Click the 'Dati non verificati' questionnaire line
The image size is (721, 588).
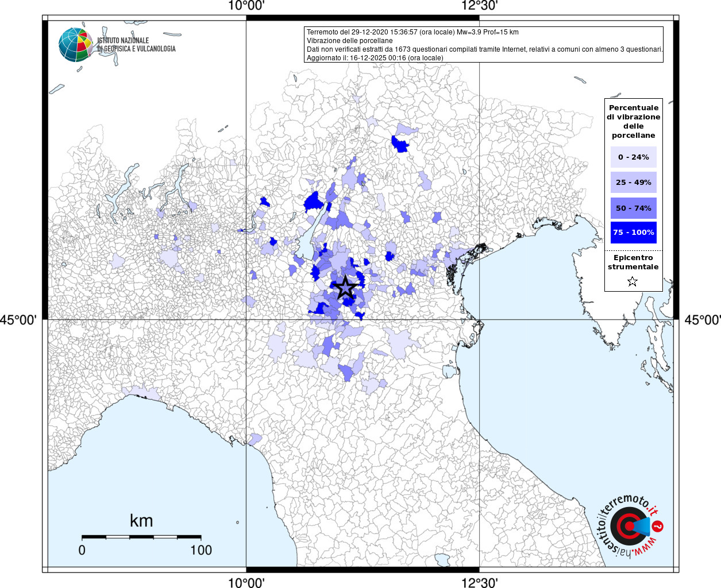pos(485,49)
